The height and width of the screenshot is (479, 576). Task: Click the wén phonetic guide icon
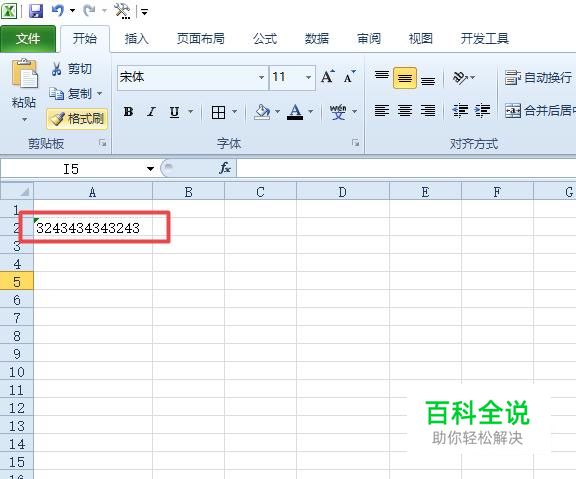point(338,112)
